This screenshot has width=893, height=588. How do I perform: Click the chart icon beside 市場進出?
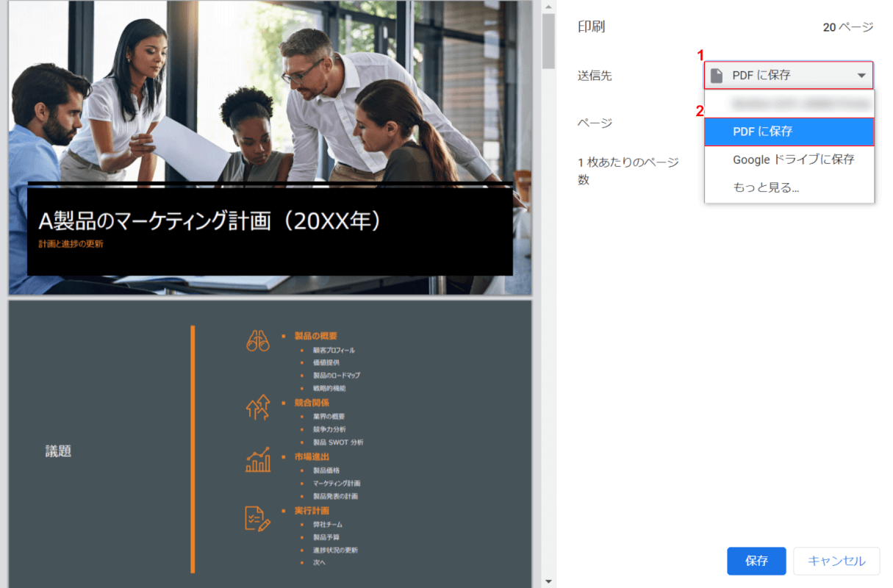(257, 459)
